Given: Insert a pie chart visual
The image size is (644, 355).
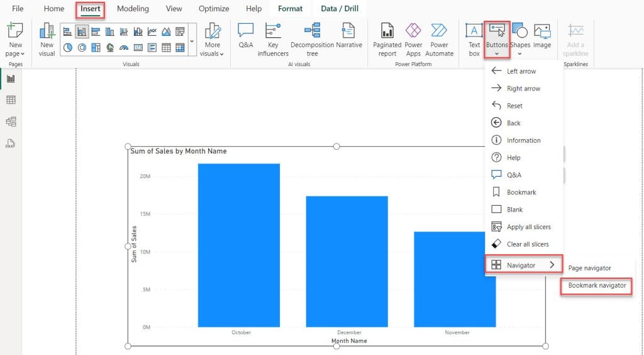Looking at the screenshot, I should pos(68,48).
